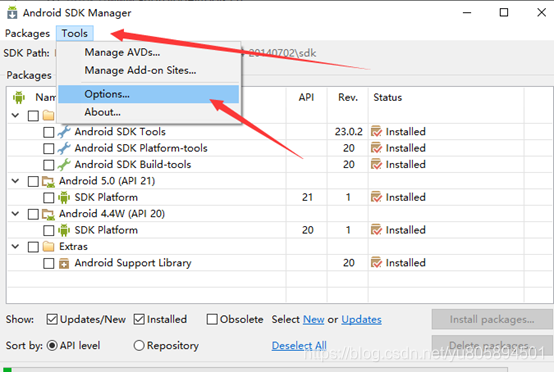Click the Status column header

click(x=447, y=97)
